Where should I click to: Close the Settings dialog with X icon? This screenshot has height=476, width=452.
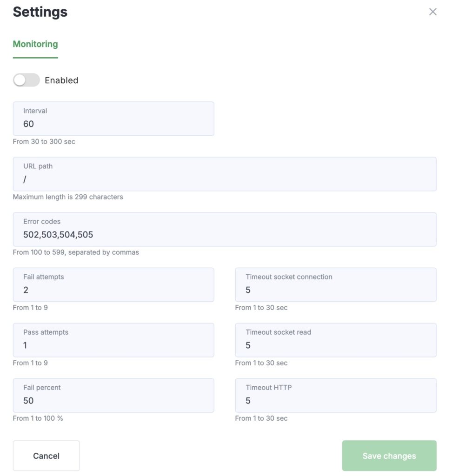[x=432, y=12]
